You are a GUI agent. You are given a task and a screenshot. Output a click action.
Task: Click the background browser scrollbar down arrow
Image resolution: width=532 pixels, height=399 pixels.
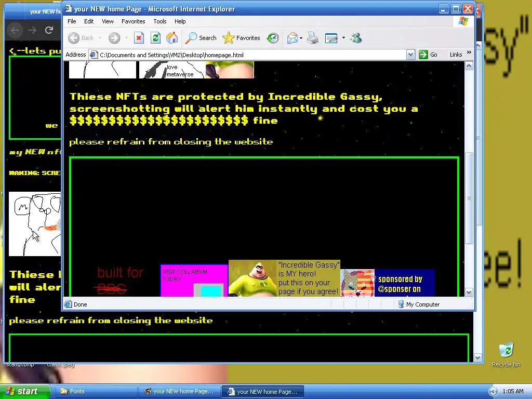[x=478, y=357]
